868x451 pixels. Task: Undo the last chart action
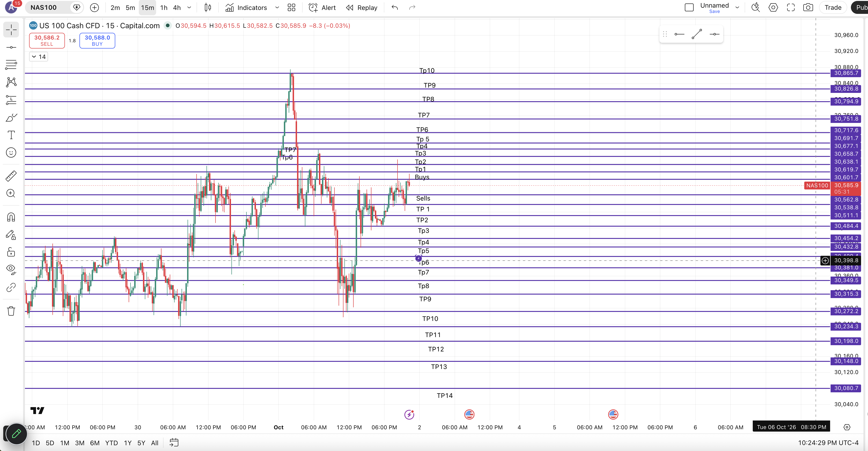pyautogui.click(x=395, y=7)
